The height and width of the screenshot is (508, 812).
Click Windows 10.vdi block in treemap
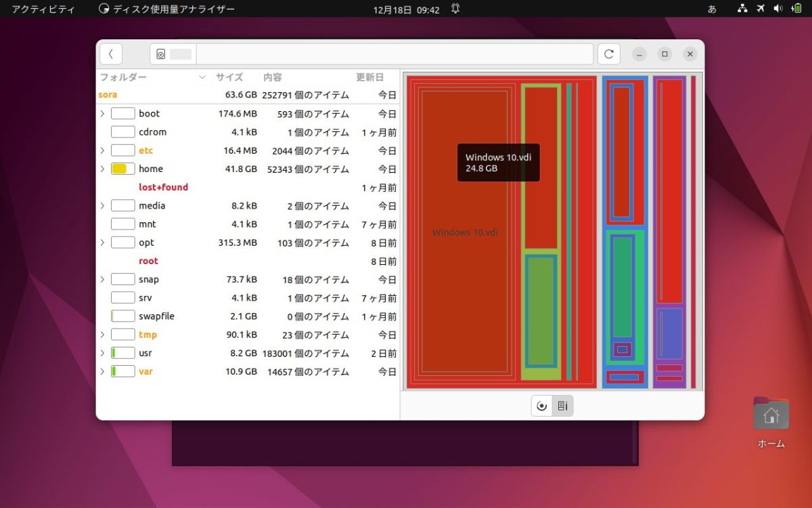click(x=465, y=232)
